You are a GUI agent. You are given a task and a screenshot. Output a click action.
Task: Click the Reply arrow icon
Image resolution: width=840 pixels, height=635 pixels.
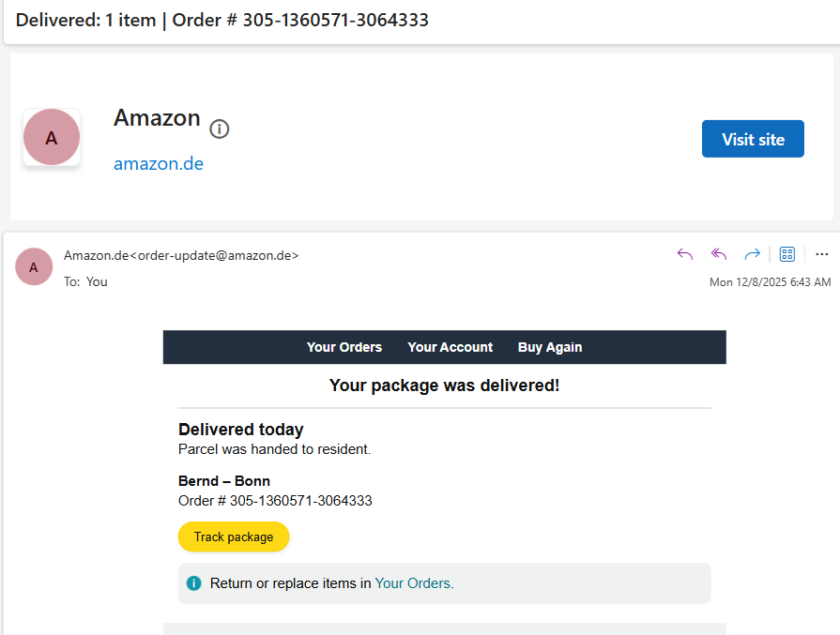point(685,254)
